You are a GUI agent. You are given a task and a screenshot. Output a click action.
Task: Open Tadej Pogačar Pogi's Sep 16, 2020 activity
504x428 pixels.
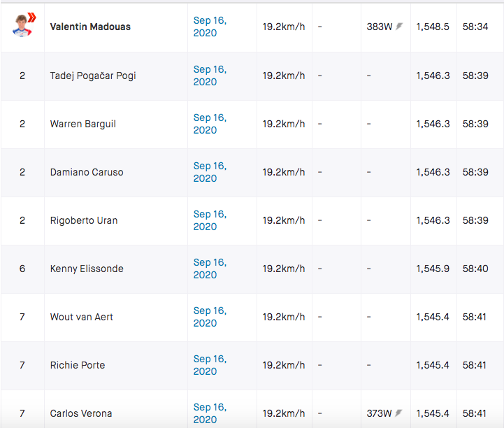(210, 76)
